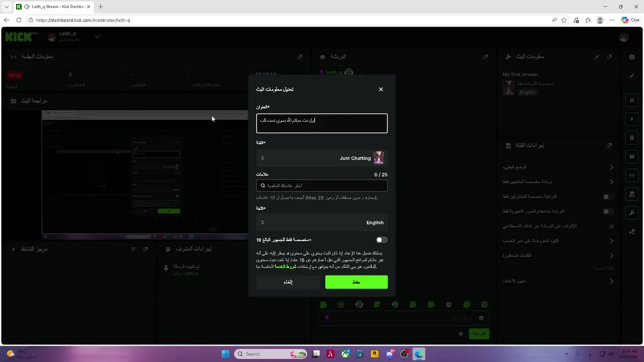Click the focus frame sidebar icon
Viewport: 644px width, 362px height.
pos(632,101)
